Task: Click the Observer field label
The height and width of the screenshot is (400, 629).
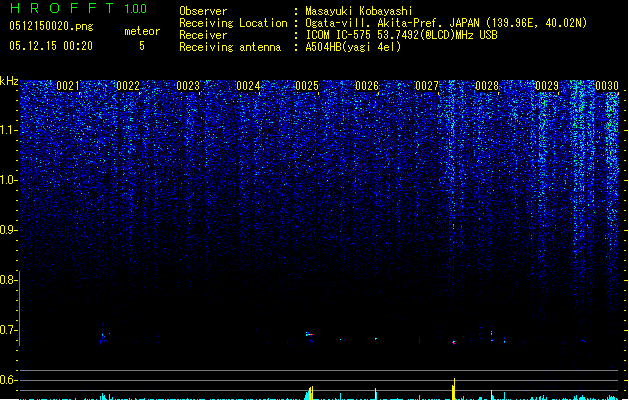Action: [203, 11]
